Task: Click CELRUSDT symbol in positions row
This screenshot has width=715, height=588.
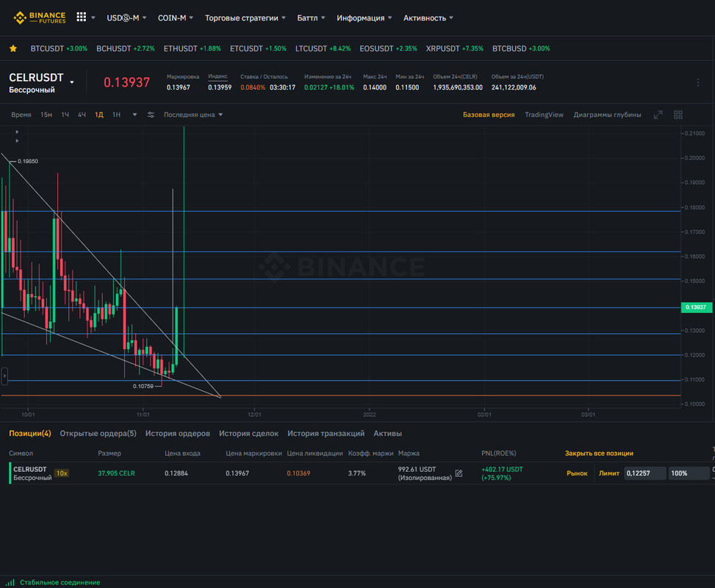Action: 29,470
